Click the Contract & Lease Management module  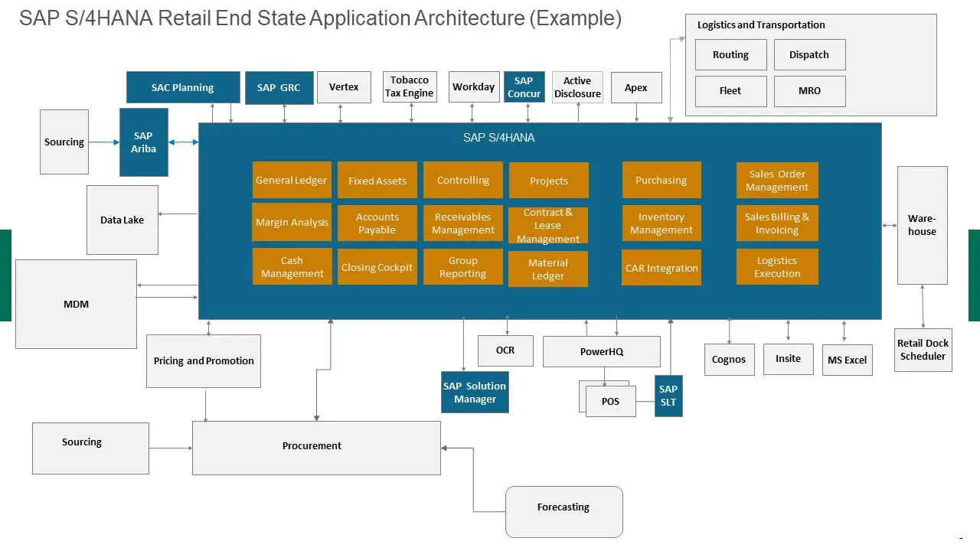[548, 226]
